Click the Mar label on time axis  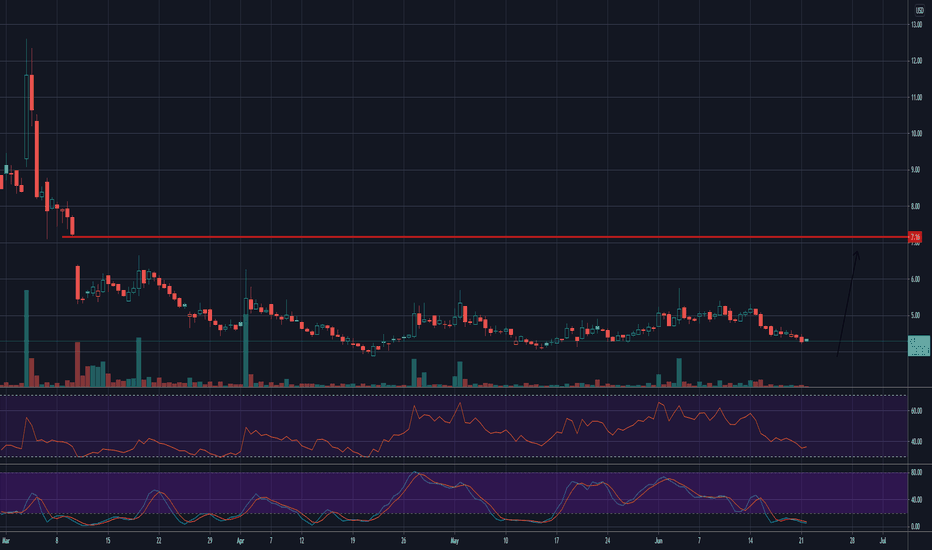tap(6, 540)
